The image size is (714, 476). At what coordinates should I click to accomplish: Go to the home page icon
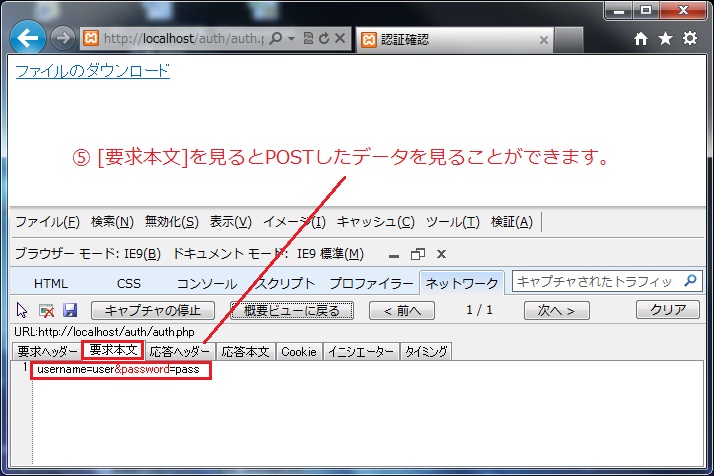pyautogui.click(x=641, y=39)
